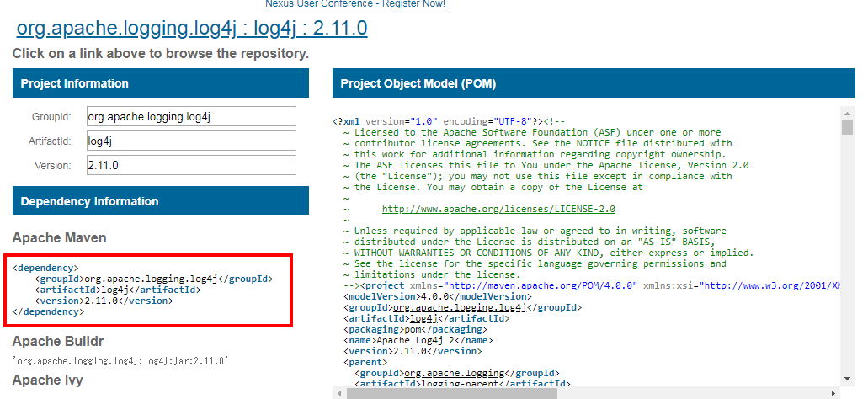
Task: Click the Version: label
Action: pyautogui.click(x=52, y=166)
